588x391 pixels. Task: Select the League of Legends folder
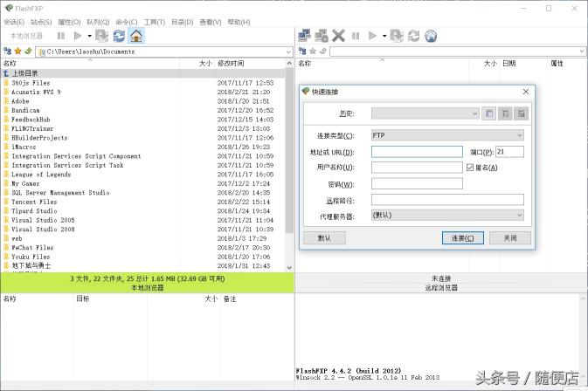point(41,175)
